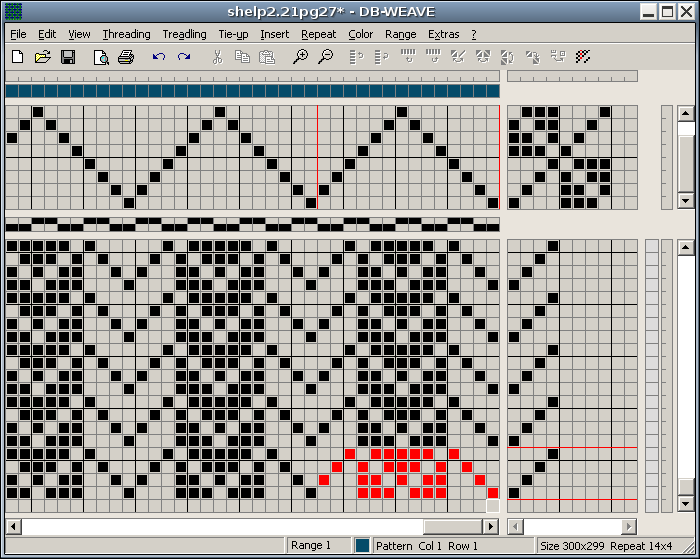Viewport: 700px width, 559px height.
Task: Click the 'Pattern Col 1 Row 1' status text
Action: click(427, 546)
